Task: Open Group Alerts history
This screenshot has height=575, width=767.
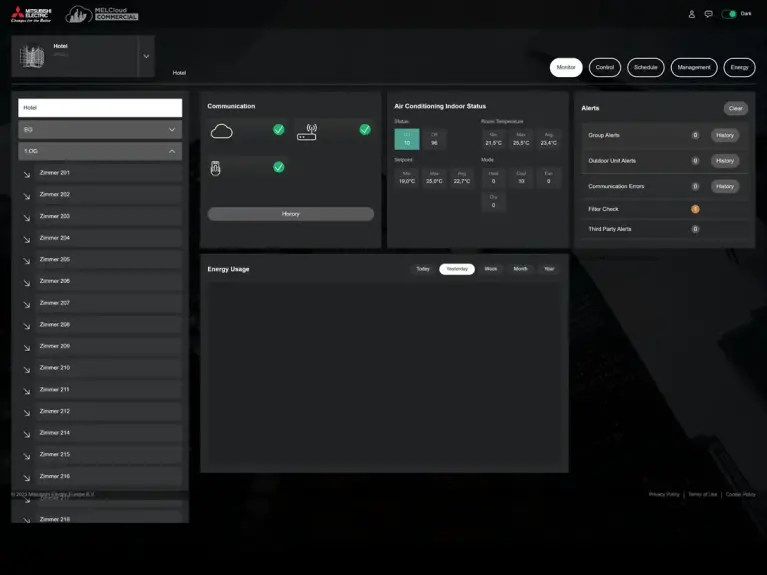Action: click(725, 136)
